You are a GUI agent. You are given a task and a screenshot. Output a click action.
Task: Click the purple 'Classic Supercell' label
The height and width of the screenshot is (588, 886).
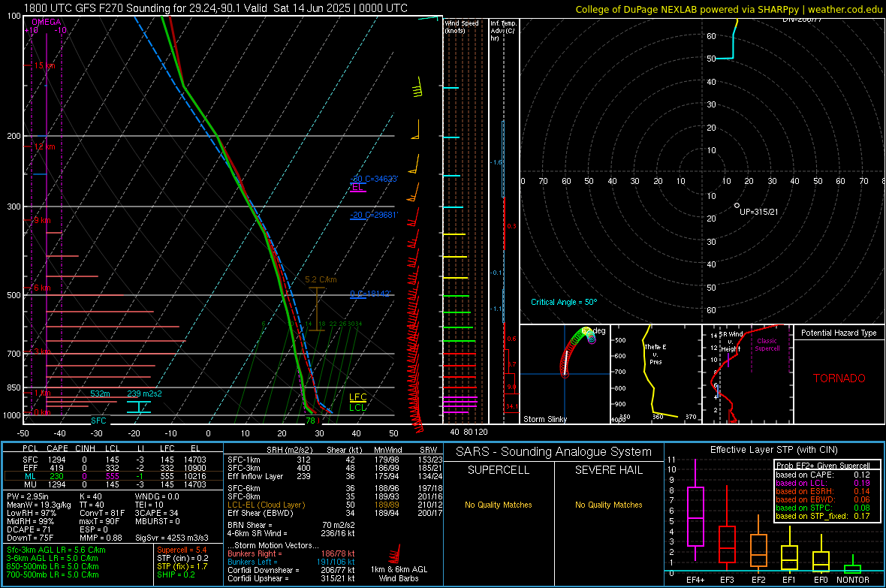(767, 345)
